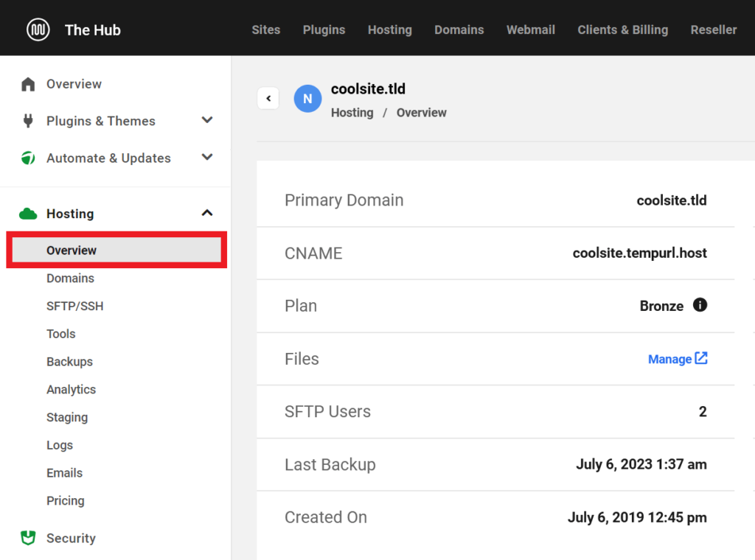Open the Plugins top menu

324,29
